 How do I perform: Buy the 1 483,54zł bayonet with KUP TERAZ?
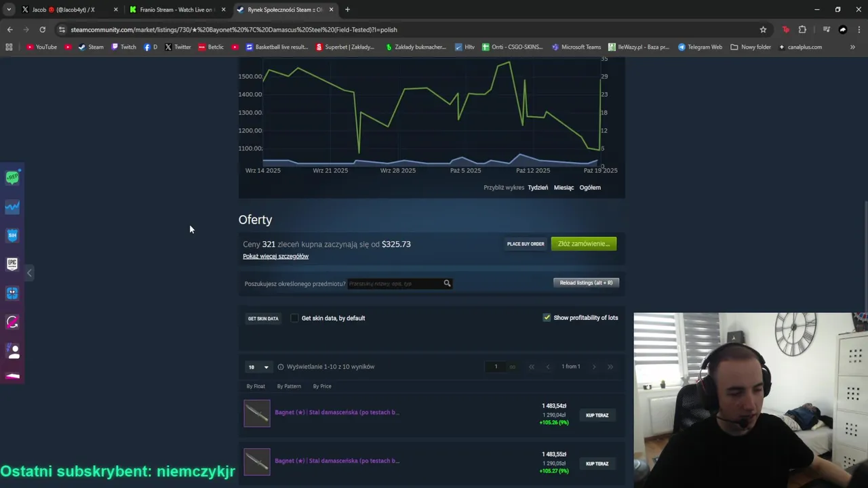pos(597,415)
